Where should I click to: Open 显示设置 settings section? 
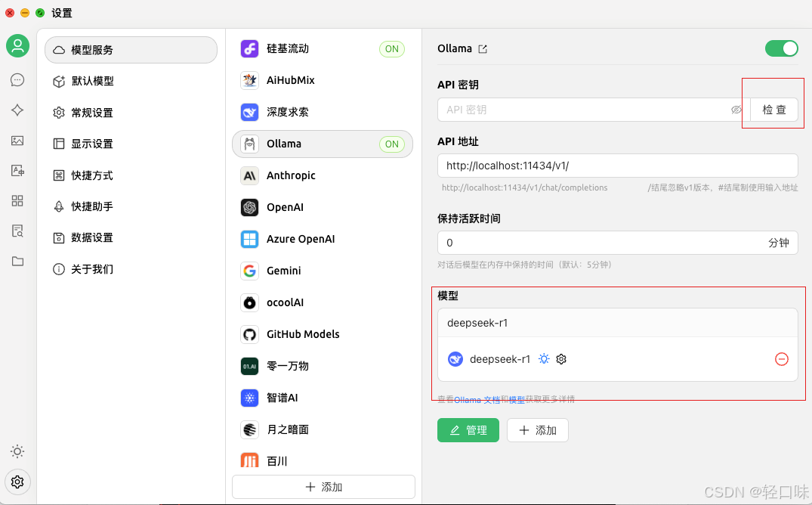pos(131,144)
